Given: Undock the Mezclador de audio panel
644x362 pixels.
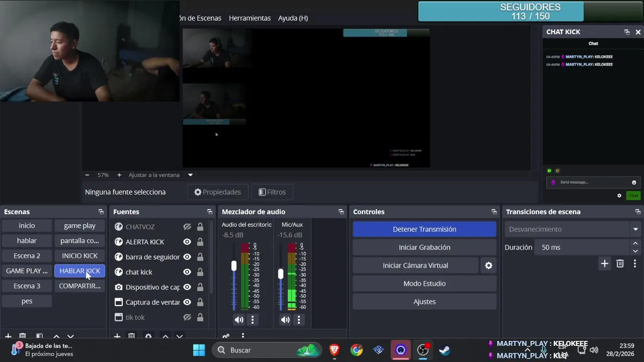Looking at the screenshot, I should [341, 212].
